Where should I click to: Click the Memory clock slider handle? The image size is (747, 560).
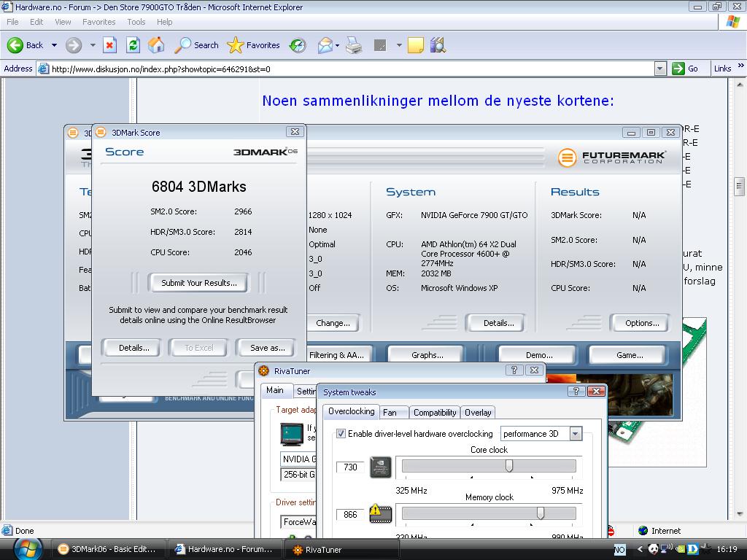(x=541, y=513)
